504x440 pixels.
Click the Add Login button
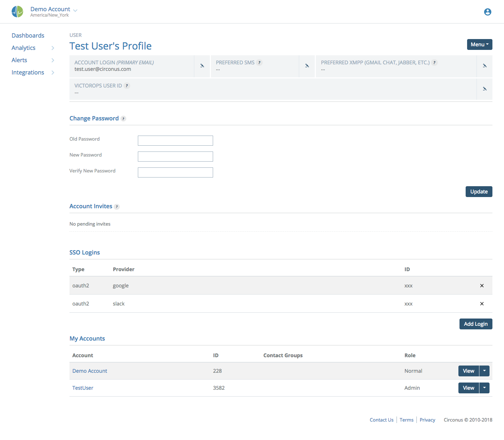click(475, 324)
